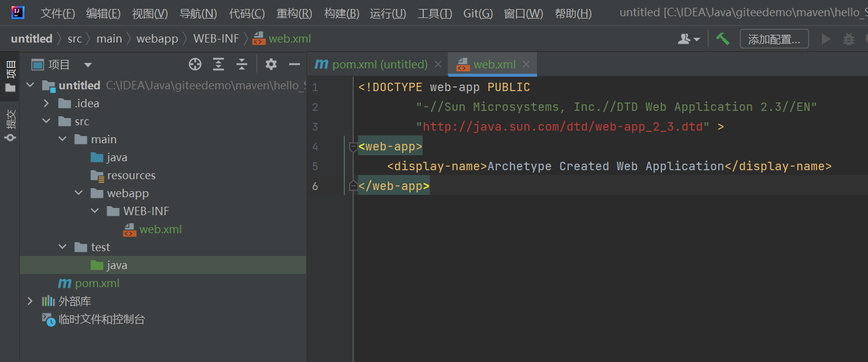The image size is (868, 362).
Task: Collapse the src folder node
Action: point(47,122)
